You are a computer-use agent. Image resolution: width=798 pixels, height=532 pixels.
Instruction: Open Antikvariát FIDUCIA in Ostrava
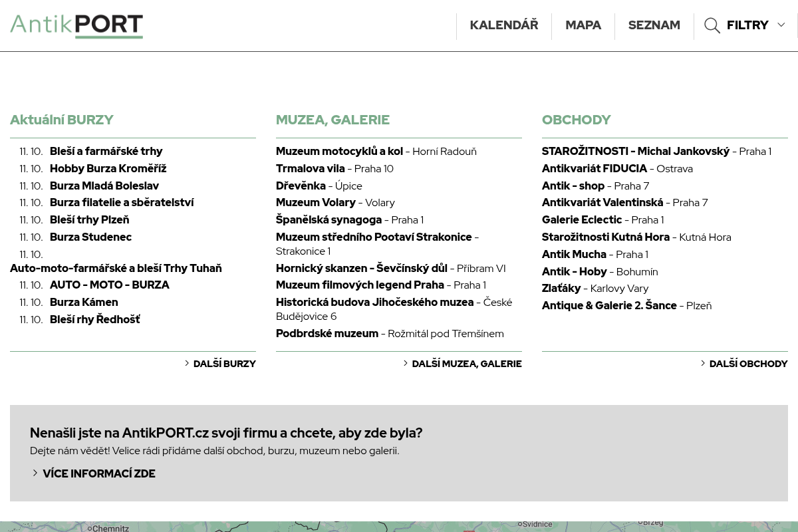coord(595,169)
